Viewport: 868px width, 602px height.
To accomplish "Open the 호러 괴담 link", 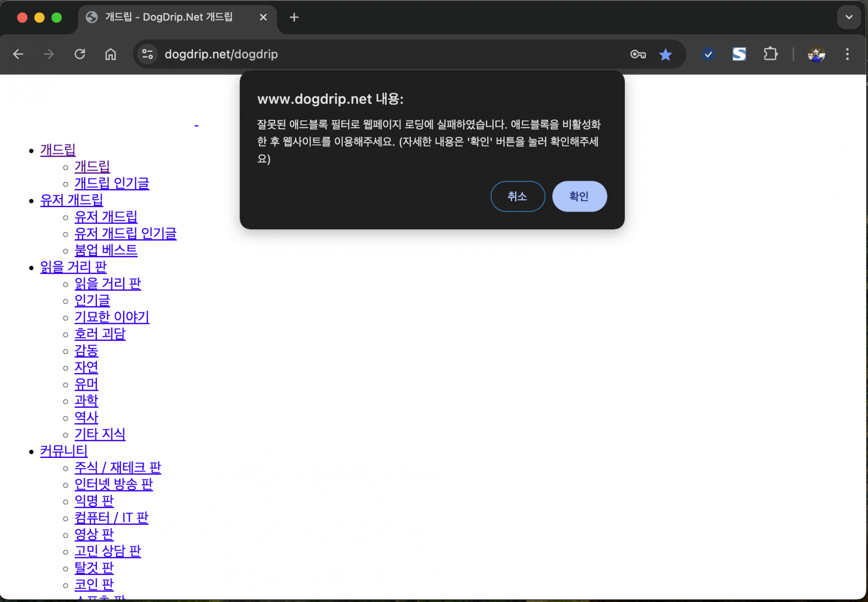I will pyautogui.click(x=99, y=334).
